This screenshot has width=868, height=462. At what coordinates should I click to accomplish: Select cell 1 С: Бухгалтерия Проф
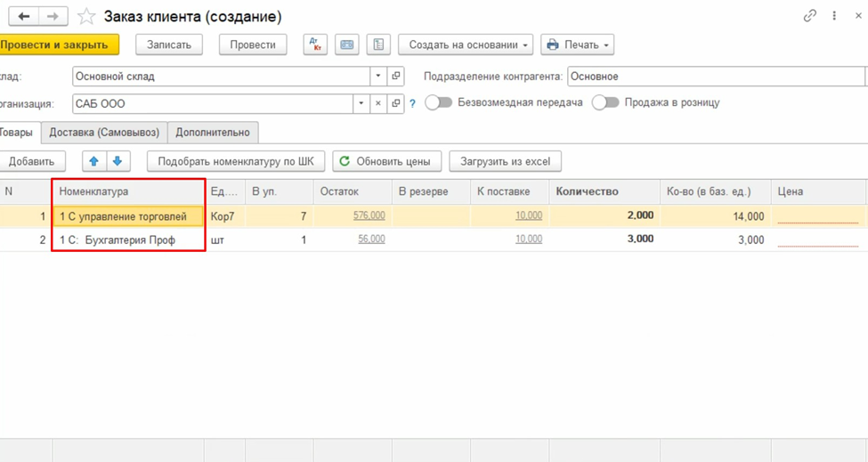pos(128,240)
